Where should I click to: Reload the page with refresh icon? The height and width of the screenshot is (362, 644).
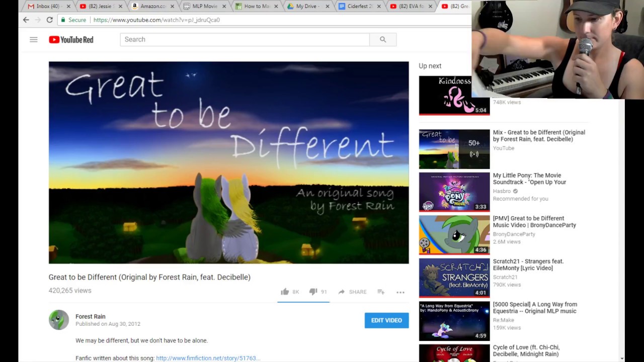[49, 20]
